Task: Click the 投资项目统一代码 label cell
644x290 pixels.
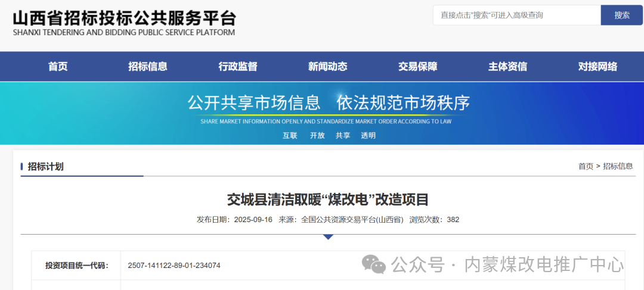Action: tap(77, 265)
